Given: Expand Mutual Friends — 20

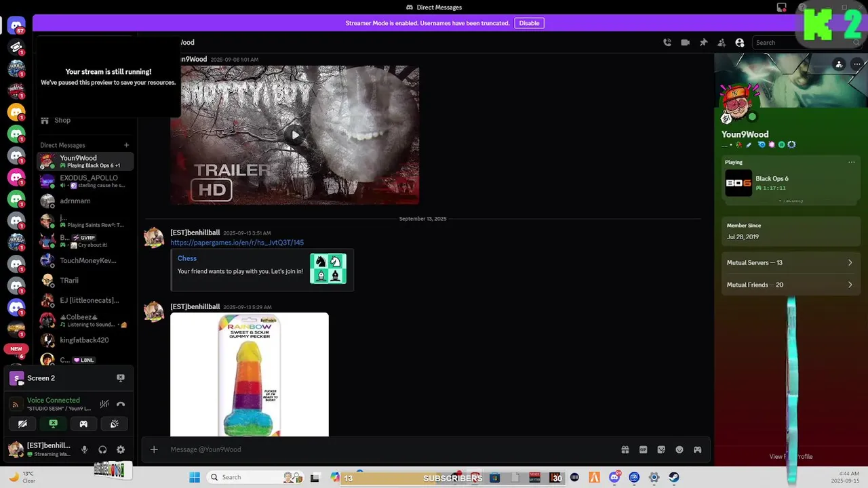Looking at the screenshot, I should (x=789, y=285).
